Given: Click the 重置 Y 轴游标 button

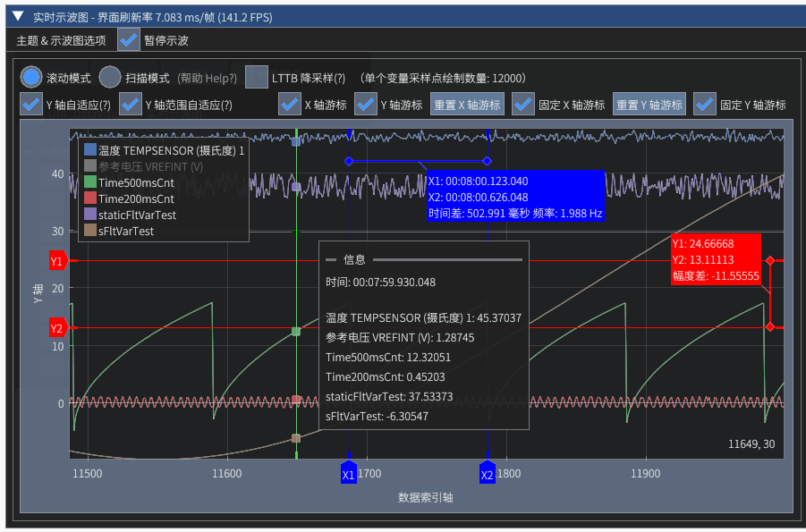Looking at the screenshot, I should [649, 105].
